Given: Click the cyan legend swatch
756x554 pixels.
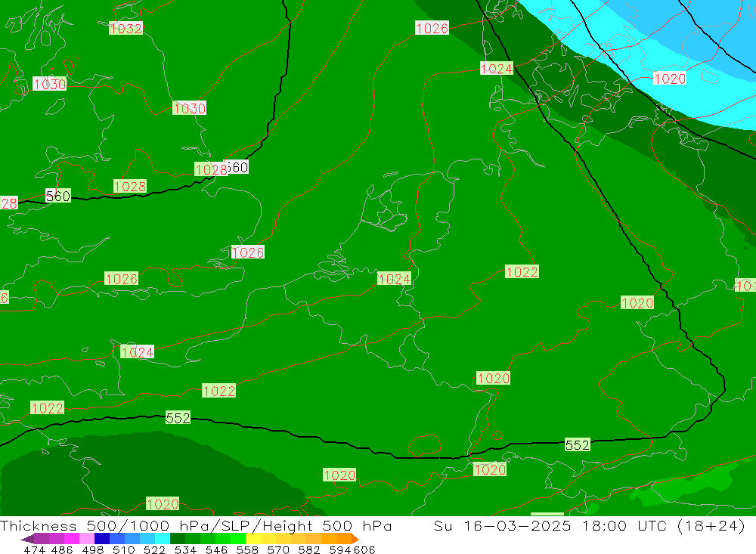Looking at the screenshot, I should pyautogui.click(x=163, y=539).
